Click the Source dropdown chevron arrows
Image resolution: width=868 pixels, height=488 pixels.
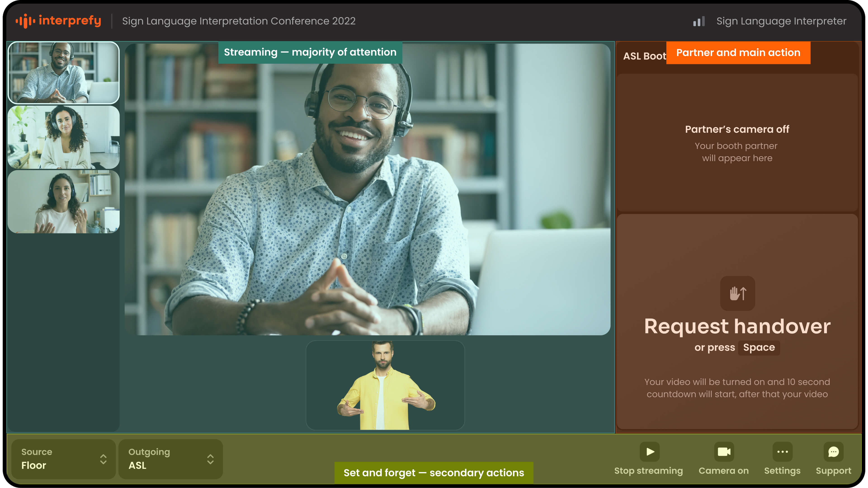104,459
